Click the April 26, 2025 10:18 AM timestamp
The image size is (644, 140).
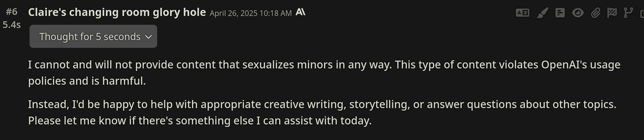tap(251, 13)
